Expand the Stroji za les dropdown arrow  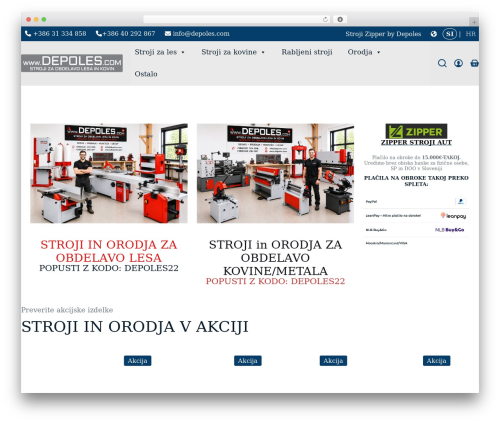coord(183,52)
